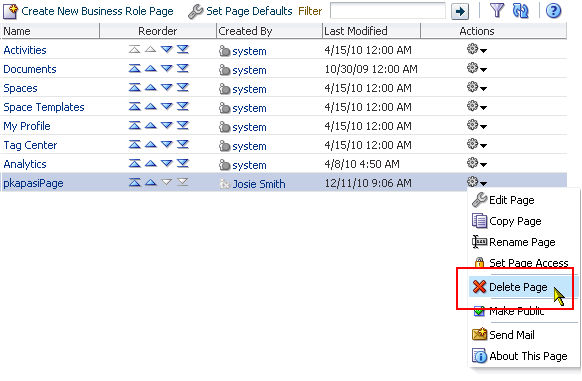Click the Last Modified column header
Screen dimensions: 582x381
pyautogui.click(x=371, y=31)
